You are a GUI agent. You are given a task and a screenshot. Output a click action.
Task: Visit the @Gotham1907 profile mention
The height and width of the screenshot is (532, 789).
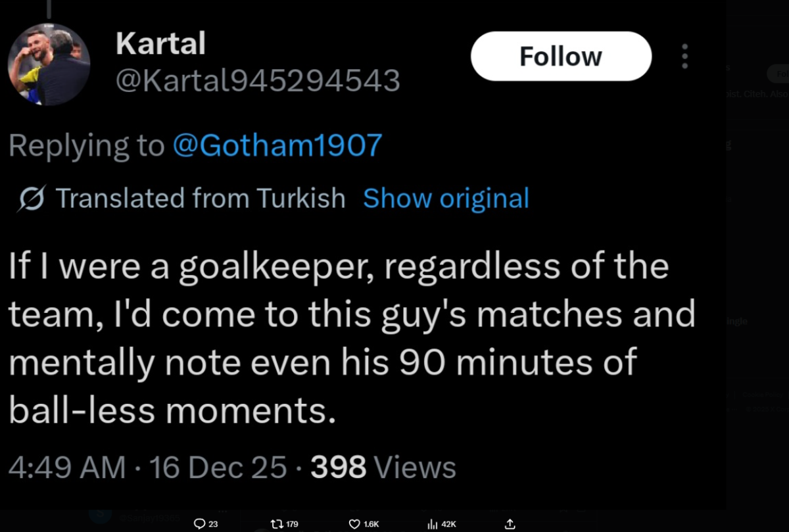pyautogui.click(x=277, y=145)
